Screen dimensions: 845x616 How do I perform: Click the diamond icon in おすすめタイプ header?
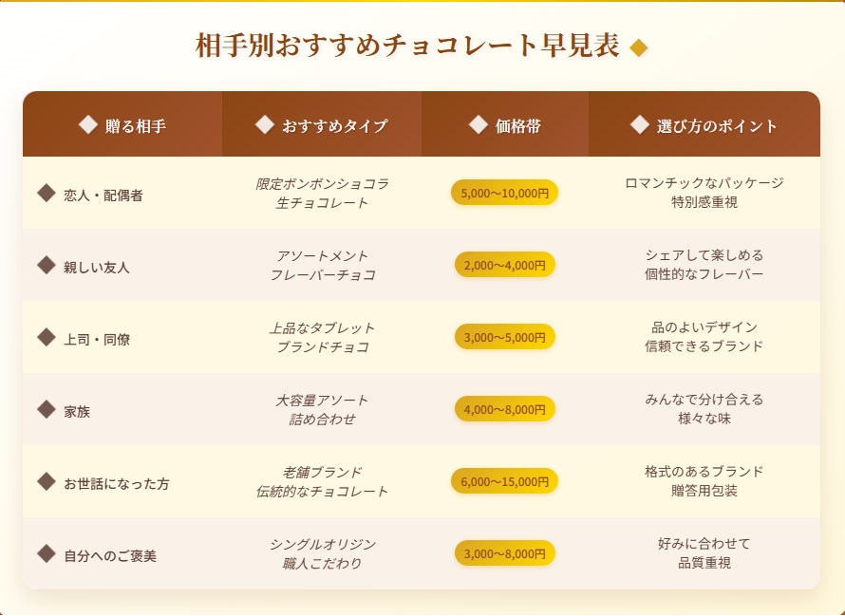265,124
